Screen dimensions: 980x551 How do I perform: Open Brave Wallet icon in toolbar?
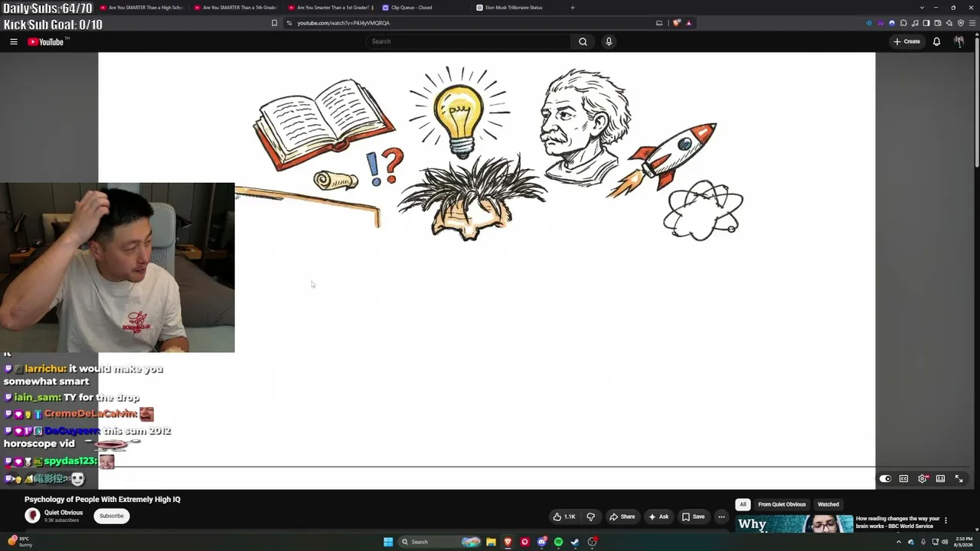[938, 23]
